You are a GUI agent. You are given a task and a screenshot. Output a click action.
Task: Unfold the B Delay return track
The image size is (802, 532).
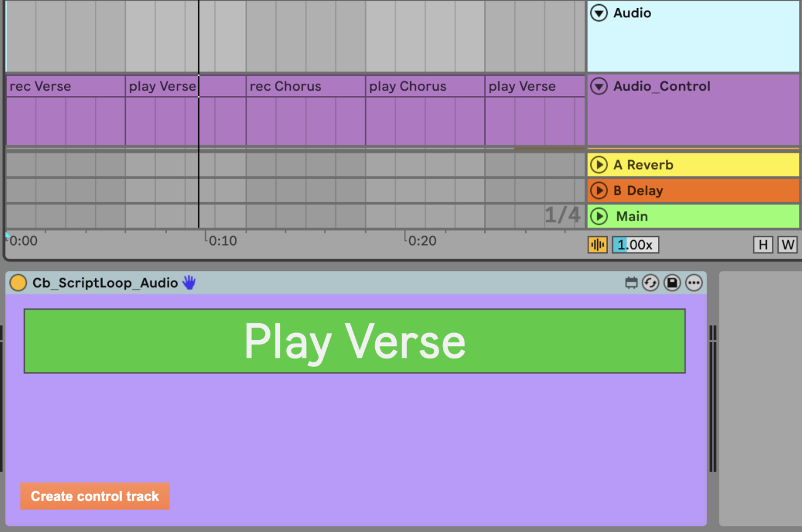599,191
